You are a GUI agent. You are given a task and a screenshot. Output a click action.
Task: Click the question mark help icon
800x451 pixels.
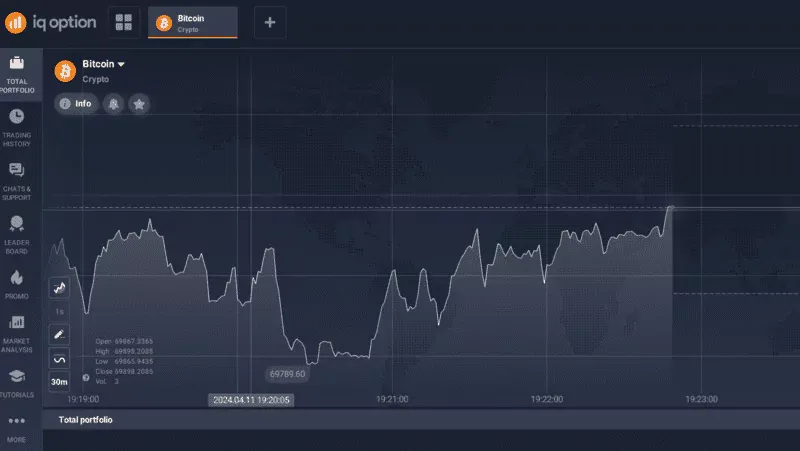pos(86,378)
